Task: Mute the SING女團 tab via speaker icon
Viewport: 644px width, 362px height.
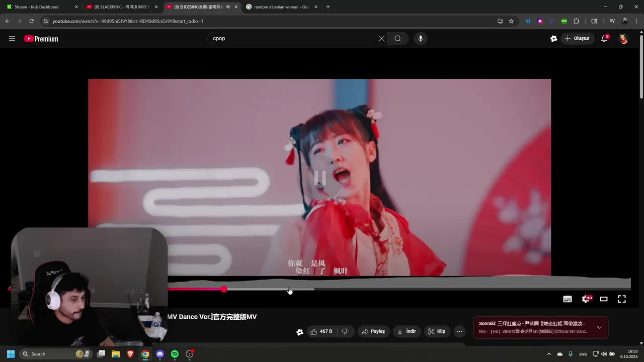Action: click(x=228, y=7)
